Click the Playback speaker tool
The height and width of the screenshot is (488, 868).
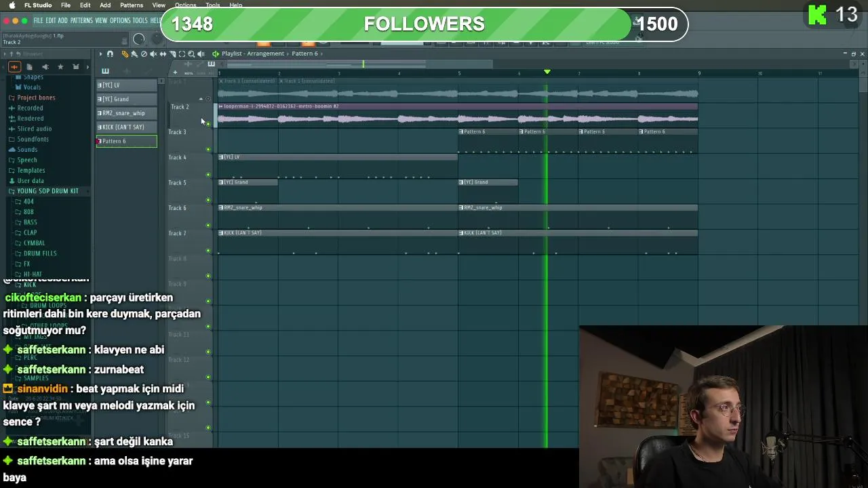[201, 54]
